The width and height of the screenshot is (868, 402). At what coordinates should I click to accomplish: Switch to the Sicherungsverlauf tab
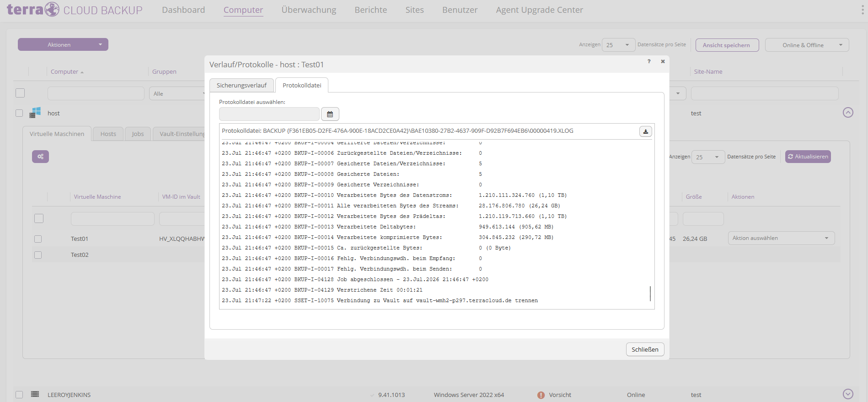pyautogui.click(x=241, y=86)
